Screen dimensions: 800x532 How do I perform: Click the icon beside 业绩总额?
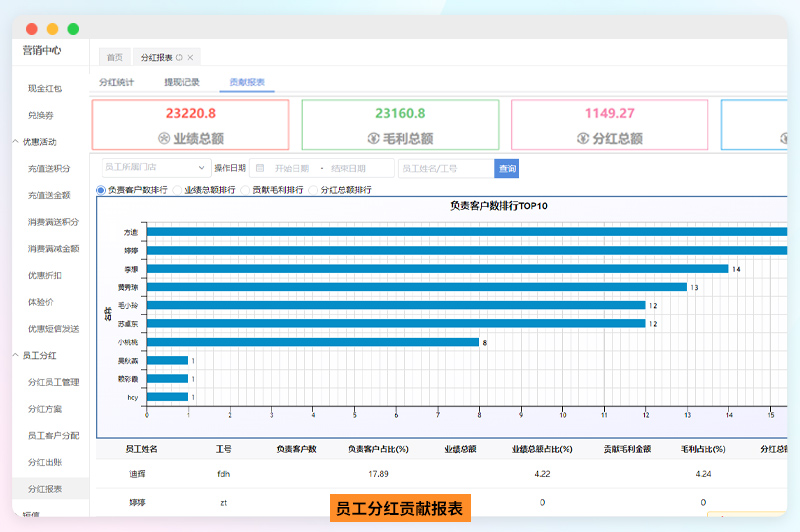pos(164,138)
